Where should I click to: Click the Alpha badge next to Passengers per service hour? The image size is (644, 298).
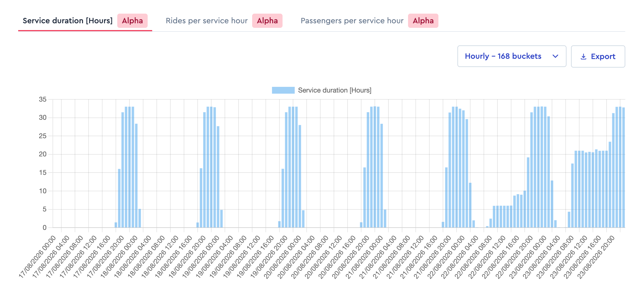(x=423, y=21)
